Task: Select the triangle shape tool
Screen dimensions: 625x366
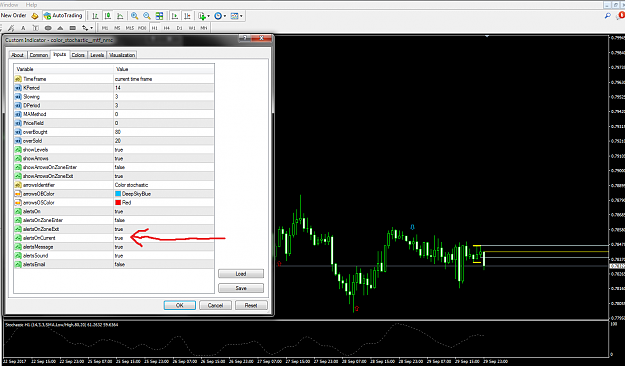Action: pos(60,28)
